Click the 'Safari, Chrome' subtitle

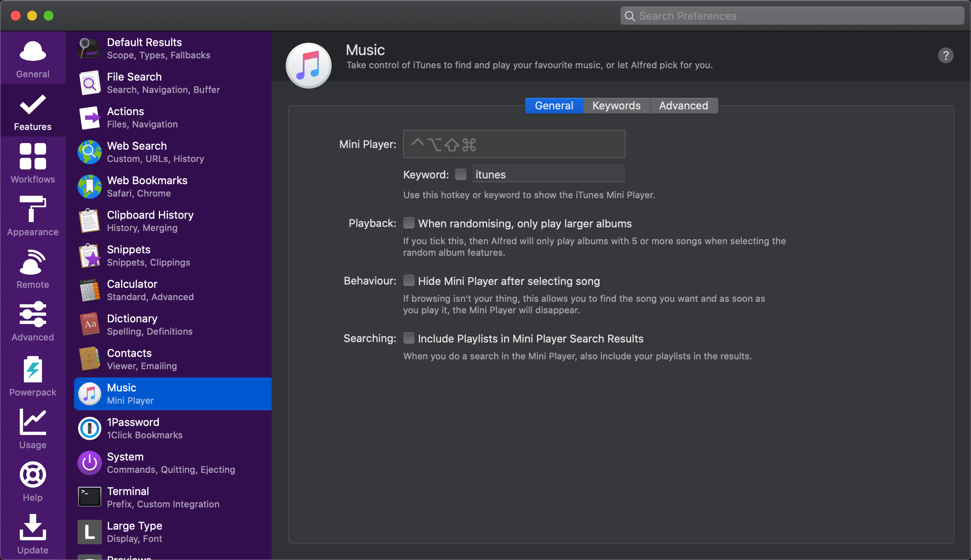pos(139,193)
